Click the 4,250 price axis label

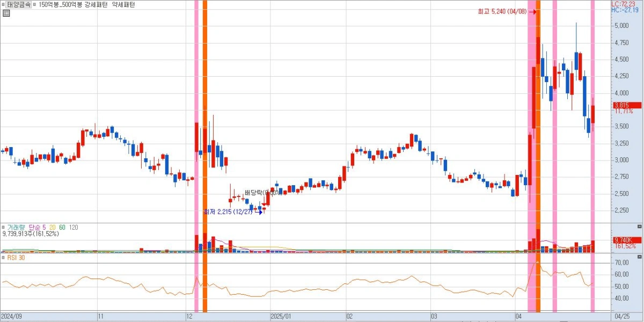click(621, 76)
